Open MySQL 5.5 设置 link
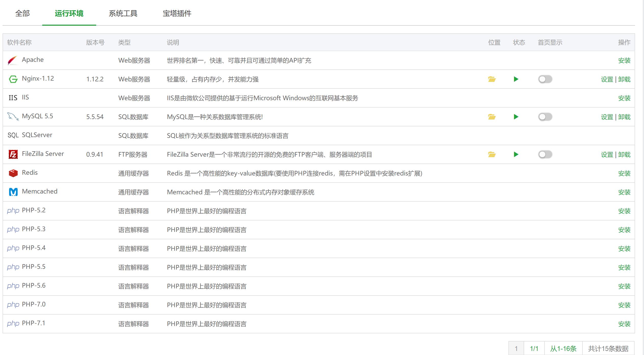This screenshot has height=355, width=644. [x=607, y=117]
